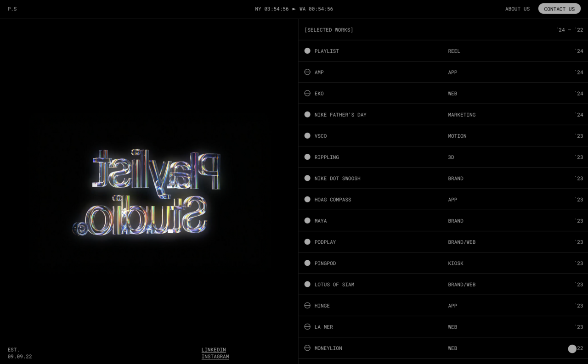Click the crossed circle icon beside LA MER
The width and height of the screenshot is (588, 364).
click(307, 327)
